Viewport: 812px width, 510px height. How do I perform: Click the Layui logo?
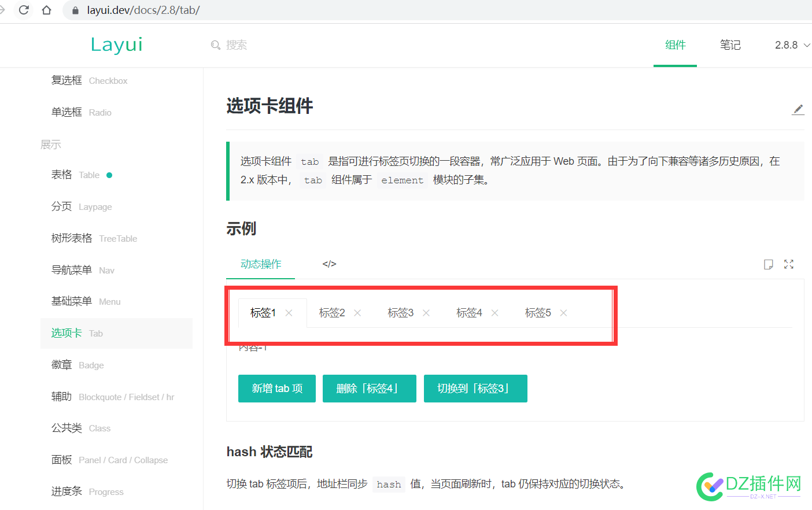point(116,45)
